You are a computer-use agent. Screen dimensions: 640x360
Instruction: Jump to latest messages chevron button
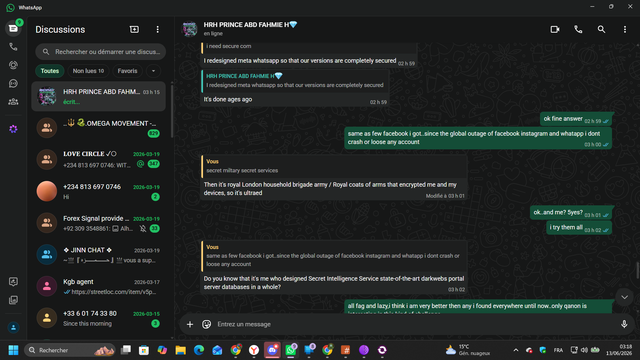(624, 297)
